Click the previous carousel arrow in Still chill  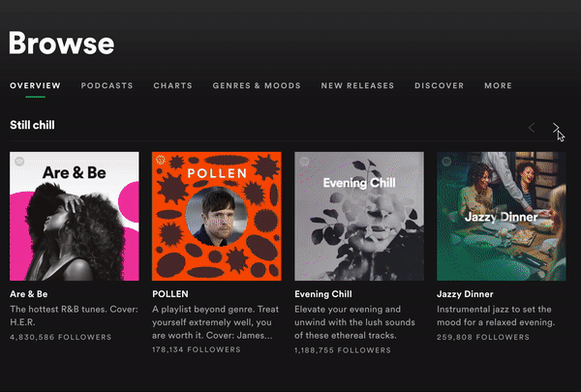point(532,128)
